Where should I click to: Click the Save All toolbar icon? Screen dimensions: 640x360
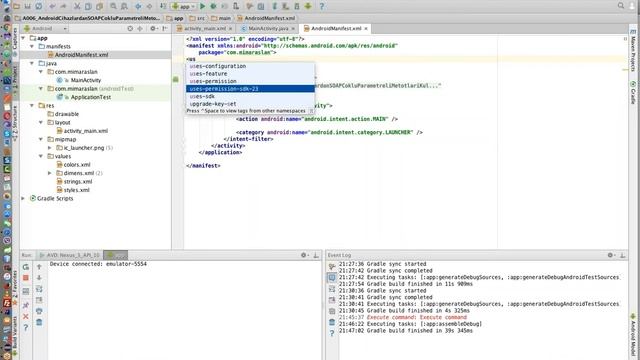point(27,6)
